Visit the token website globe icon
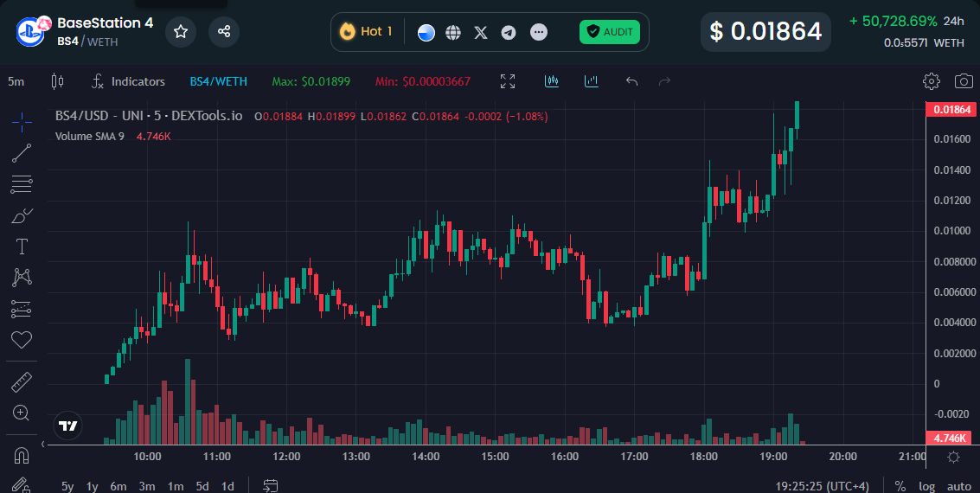 click(x=453, y=33)
